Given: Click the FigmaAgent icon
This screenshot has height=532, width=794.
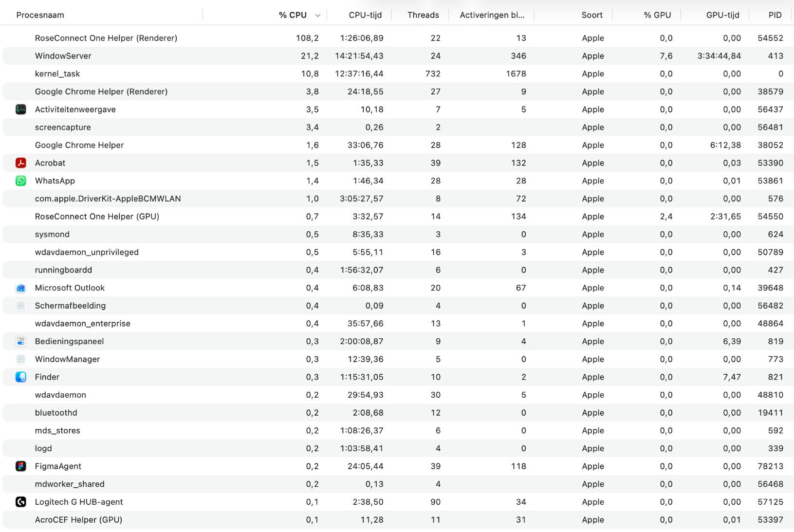Looking at the screenshot, I should (20, 466).
